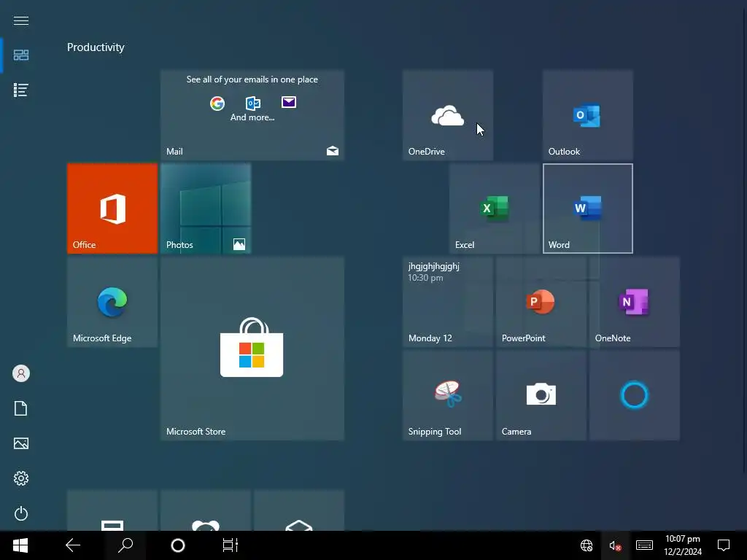Screen dimensions: 747x560
Task: Click the network globe tray icon
Action: point(587,545)
